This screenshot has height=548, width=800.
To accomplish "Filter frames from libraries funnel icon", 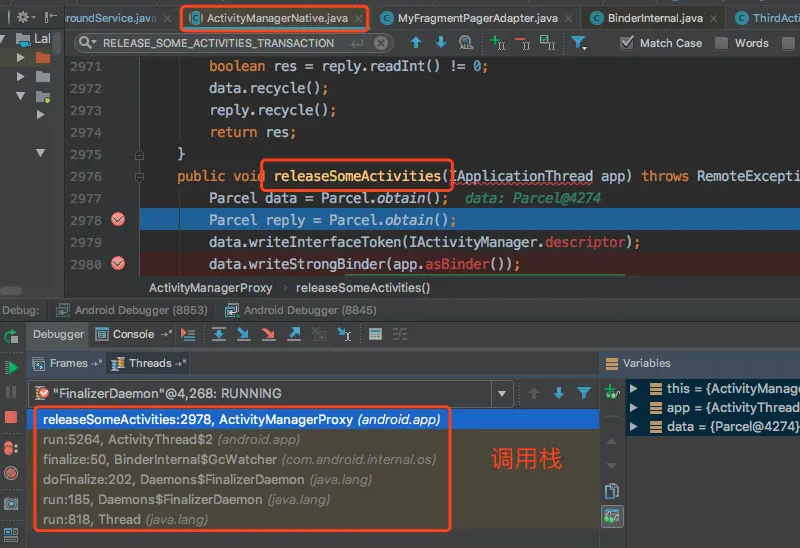I will coord(584,393).
